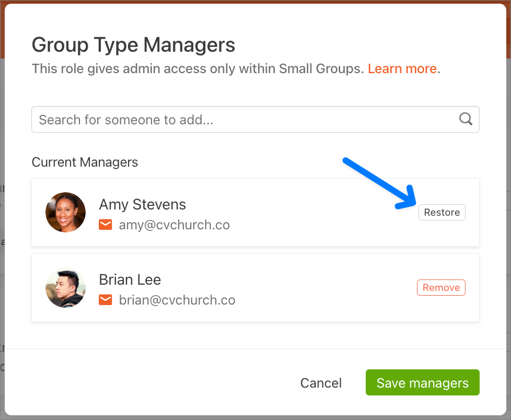
Task: Select the name Brian Lee
Action: [130, 280]
